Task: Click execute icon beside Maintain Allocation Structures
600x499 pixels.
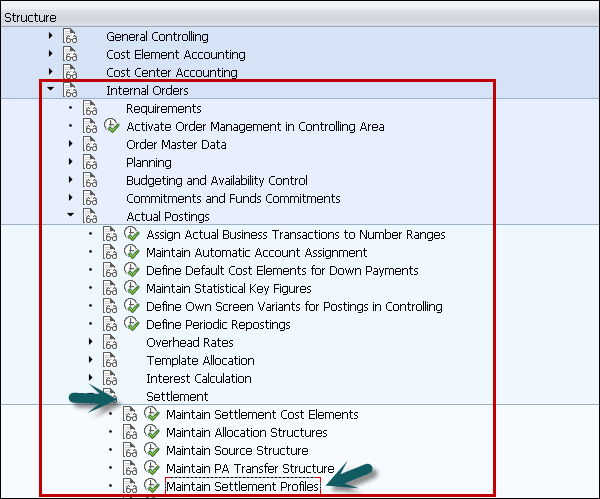Action: click(152, 433)
